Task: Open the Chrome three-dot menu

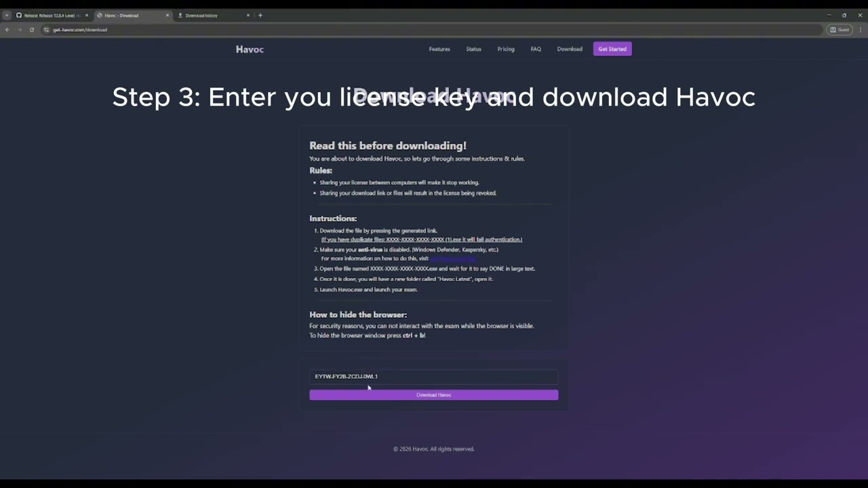Action: 861,30
